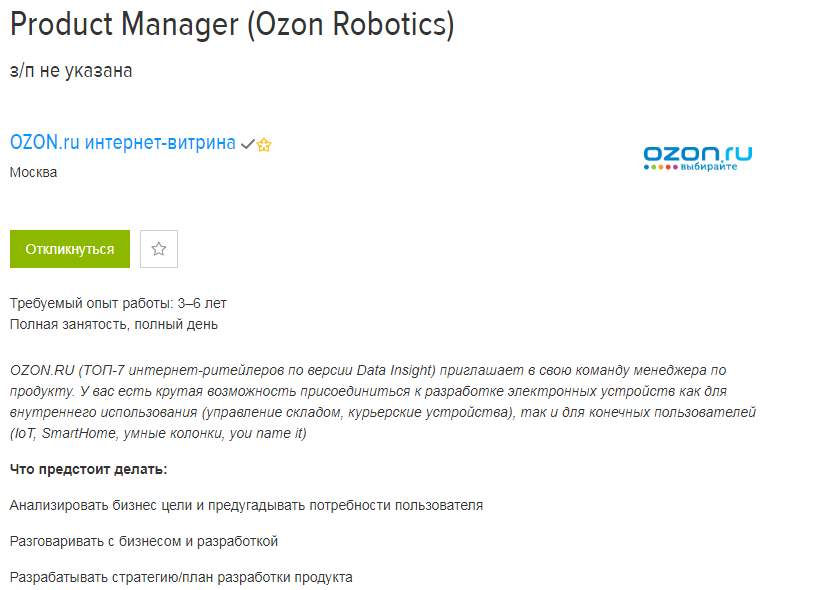Click the 'Что предстоит делать:' heading

pyautogui.click(x=89, y=469)
